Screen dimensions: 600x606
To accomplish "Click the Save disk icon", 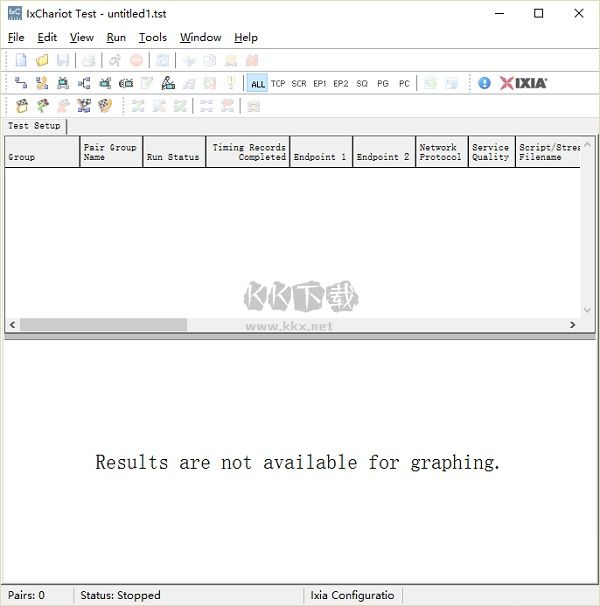I will tap(63, 61).
